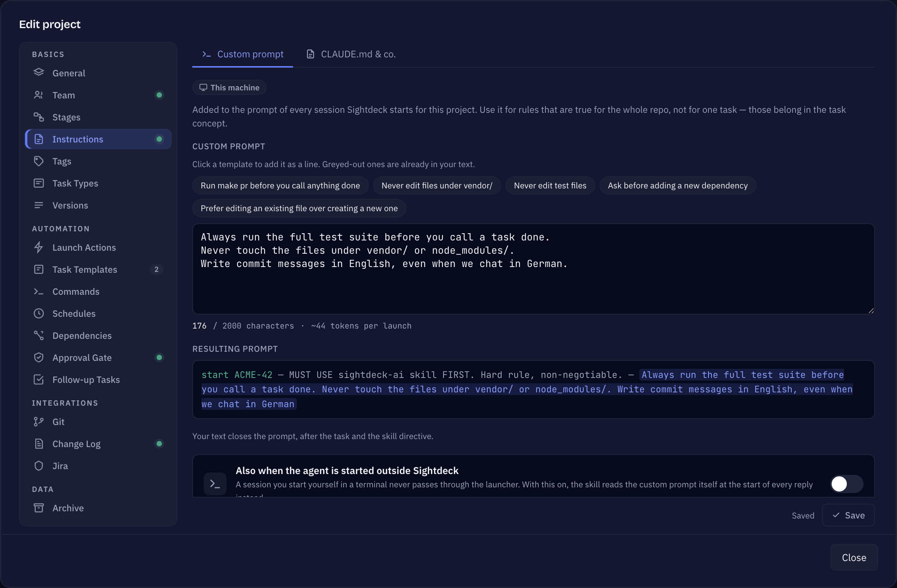
Task: Click the text area resize handle corner
Action: click(871, 310)
